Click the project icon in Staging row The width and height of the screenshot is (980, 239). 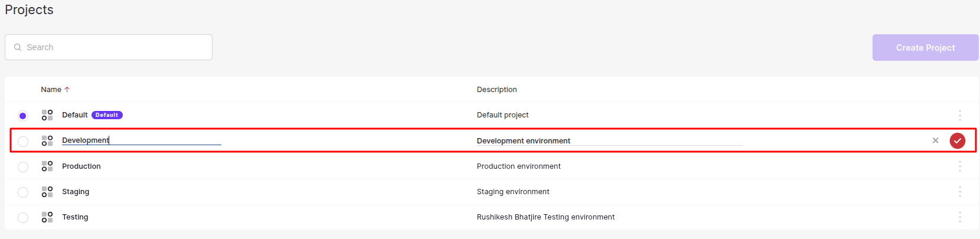pyautogui.click(x=47, y=192)
